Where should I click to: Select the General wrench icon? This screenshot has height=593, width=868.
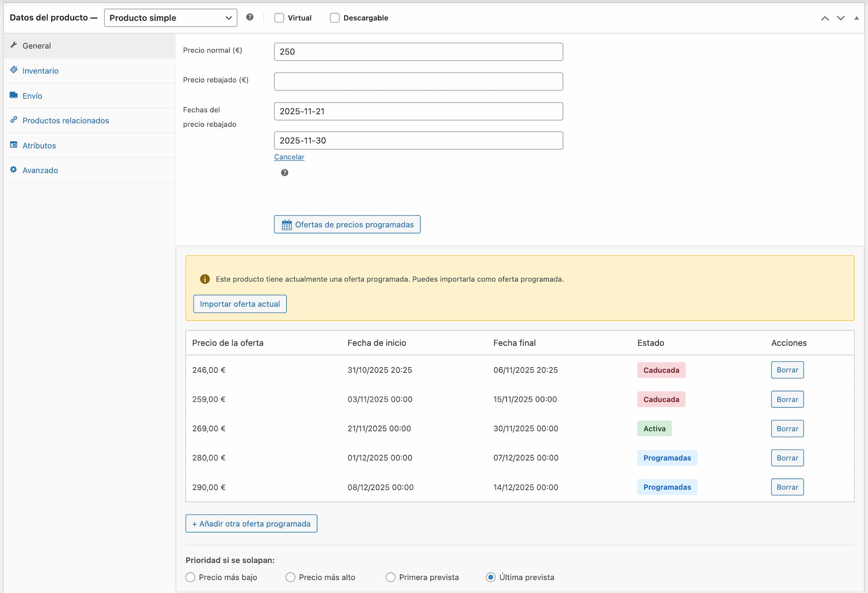point(14,45)
